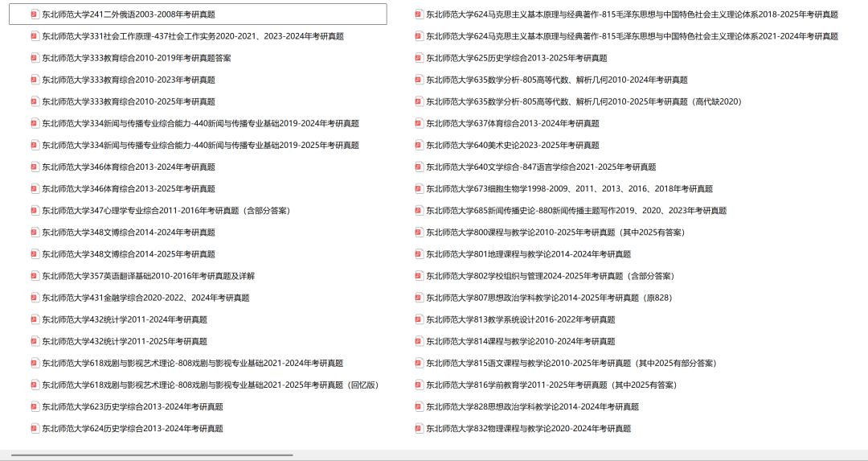The image size is (868, 461).
Task: Select file 333教育综合2010-2019年考研真题答案
Action: pos(137,58)
